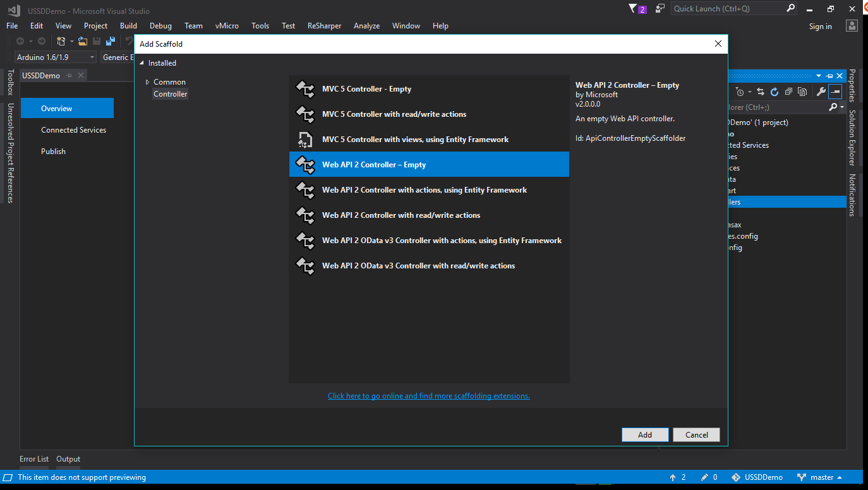Close the USSDDemo document tab
Viewport: 868px width, 490px height.
click(80, 75)
